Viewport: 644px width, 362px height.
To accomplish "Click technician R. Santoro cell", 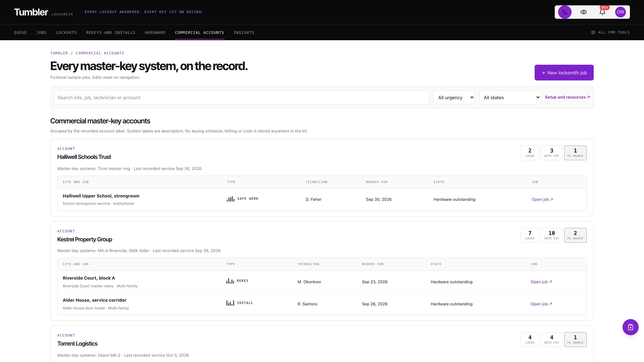I will (307, 304).
